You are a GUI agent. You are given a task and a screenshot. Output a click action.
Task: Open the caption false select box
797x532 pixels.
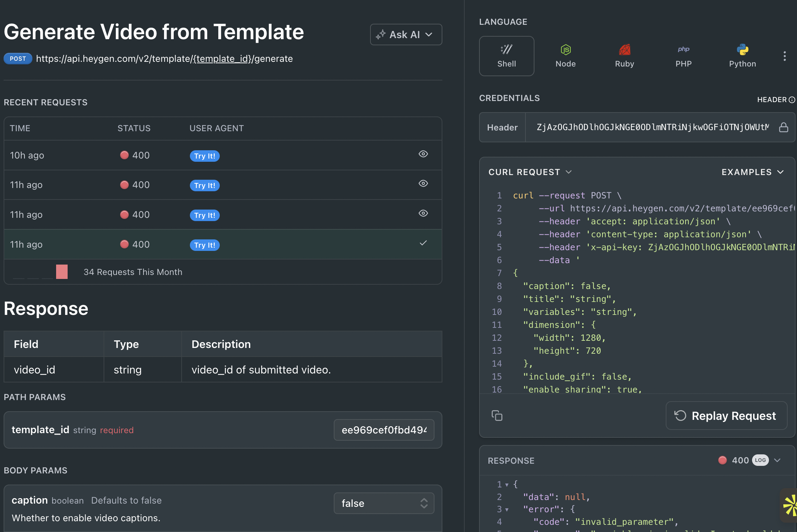[383, 503]
